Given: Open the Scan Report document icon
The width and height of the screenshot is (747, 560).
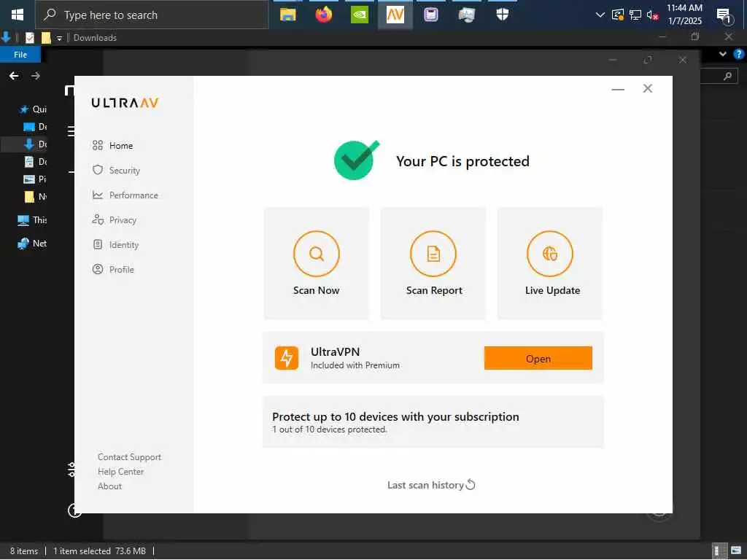Looking at the screenshot, I should [x=433, y=254].
